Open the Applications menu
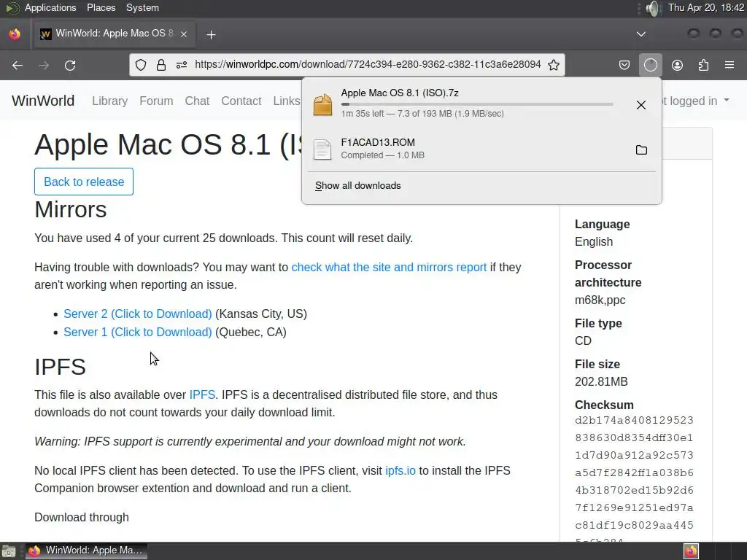This screenshot has width=747, height=560. (50, 7)
